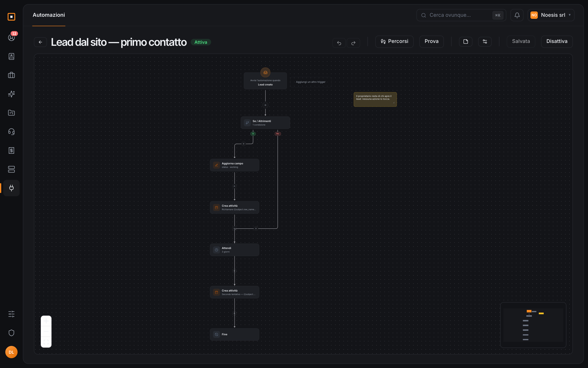Viewport: 588px width, 368px height.
Task: Open the folder chart sidebar icon
Action: (11, 113)
